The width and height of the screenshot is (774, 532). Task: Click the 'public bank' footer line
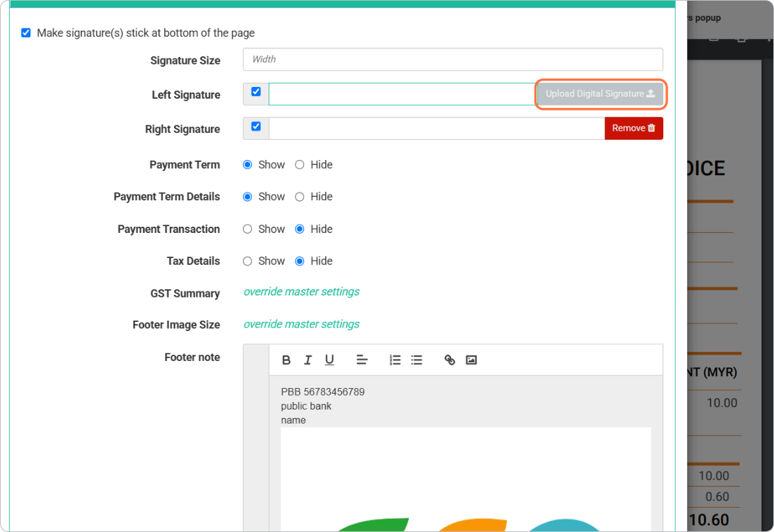point(306,406)
